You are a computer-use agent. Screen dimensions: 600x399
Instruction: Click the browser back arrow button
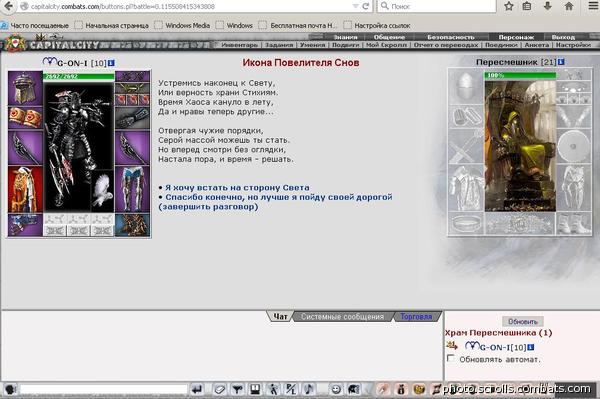click(8, 6)
